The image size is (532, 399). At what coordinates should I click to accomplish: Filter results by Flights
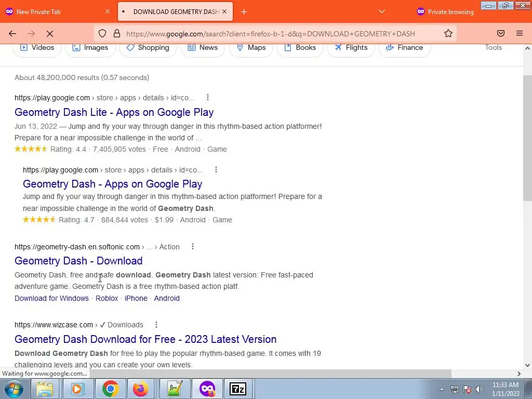pos(351,47)
